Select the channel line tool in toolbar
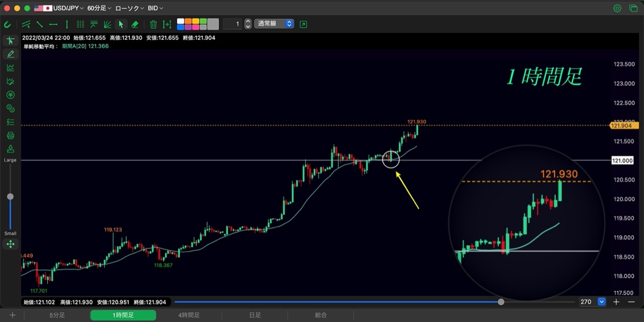Screen dimensions: 644x322 (26, 24)
